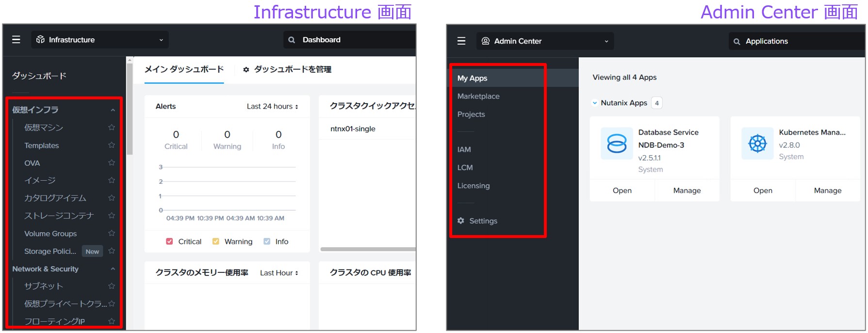Open the Infrastructure app switcher dropdown
This screenshot has height=333, width=868.
pos(100,40)
